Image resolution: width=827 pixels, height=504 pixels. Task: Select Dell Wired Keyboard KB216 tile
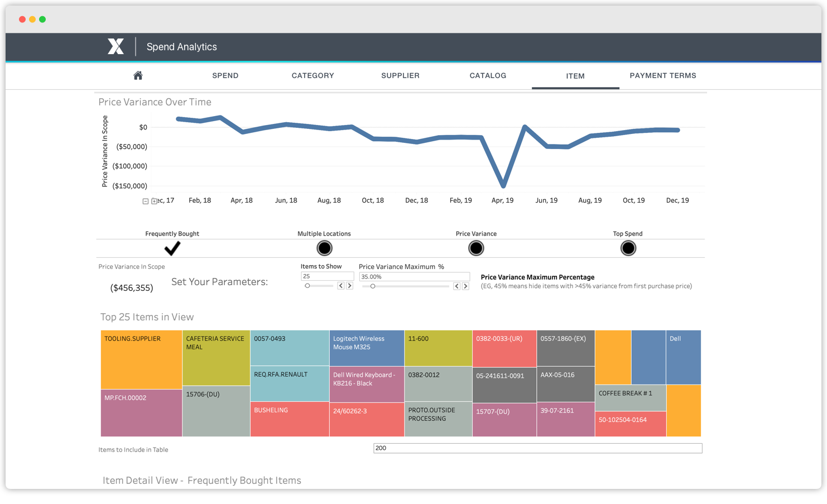coord(367,384)
